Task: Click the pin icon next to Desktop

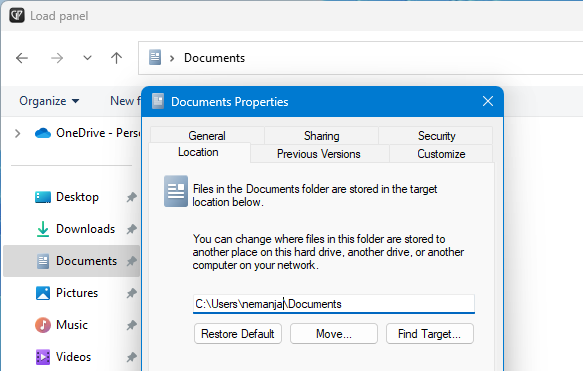Action: pyautogui.click(x=131, y=197)
